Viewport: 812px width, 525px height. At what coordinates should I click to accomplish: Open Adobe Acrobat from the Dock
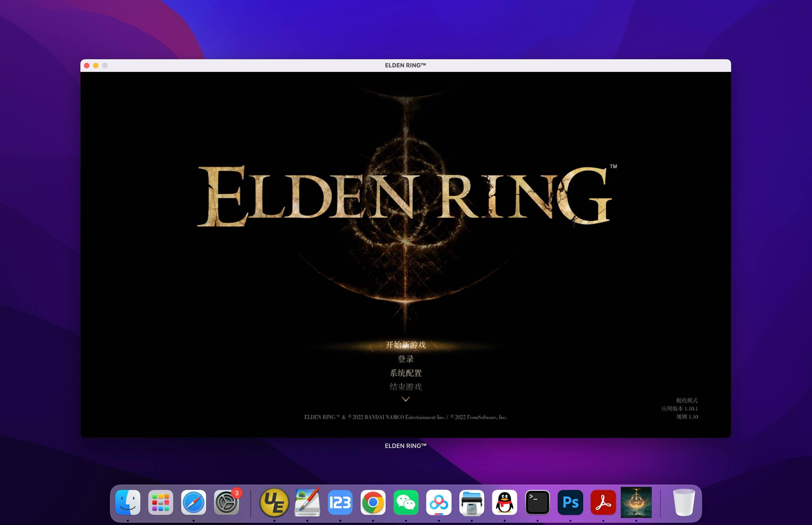(x=603, y=502)
